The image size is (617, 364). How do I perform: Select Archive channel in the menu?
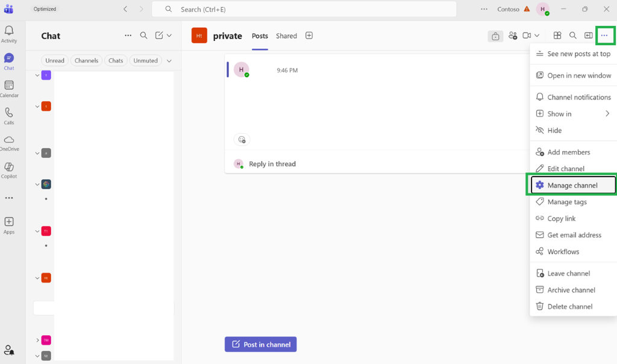[574, 290]
